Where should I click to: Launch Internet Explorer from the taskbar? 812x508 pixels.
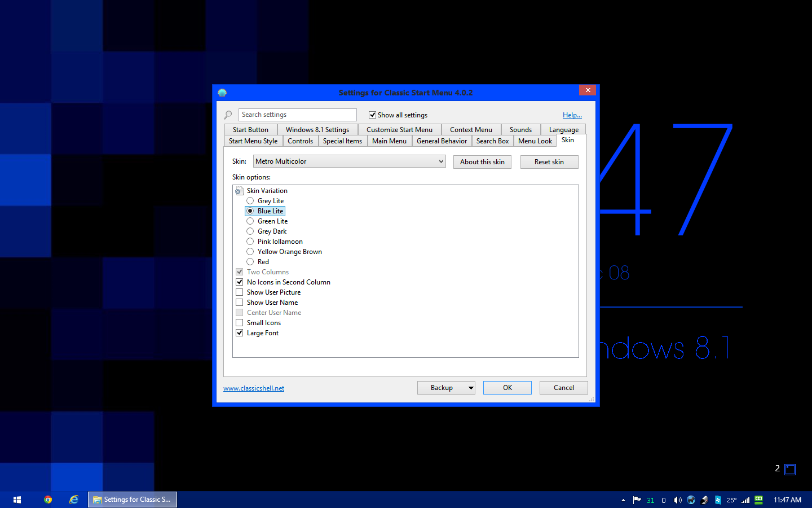point(74,500)
